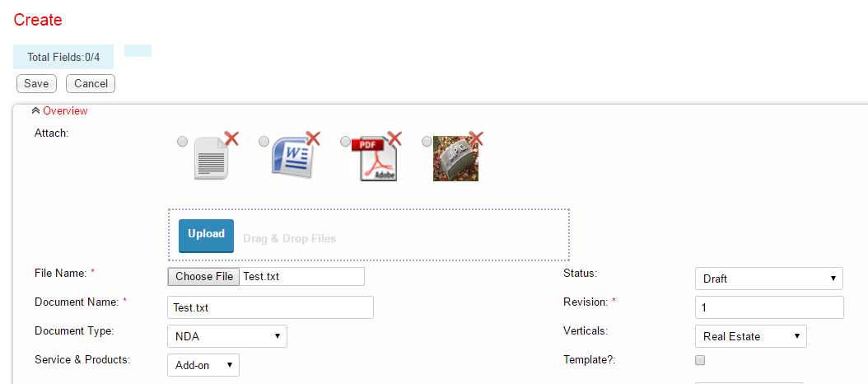Select the Word document radio button

click(264, 142)
